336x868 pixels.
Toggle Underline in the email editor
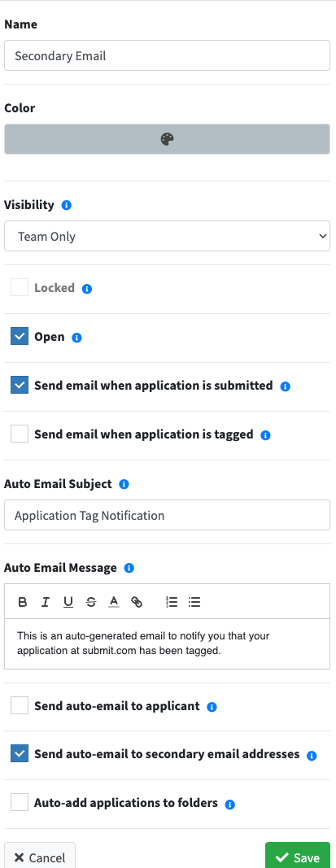(x=68, y=602)
